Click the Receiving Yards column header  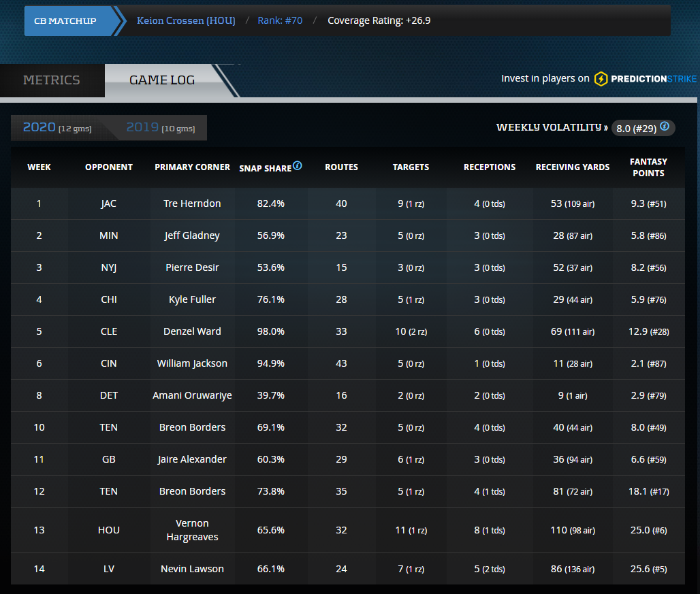click(573, 167)
